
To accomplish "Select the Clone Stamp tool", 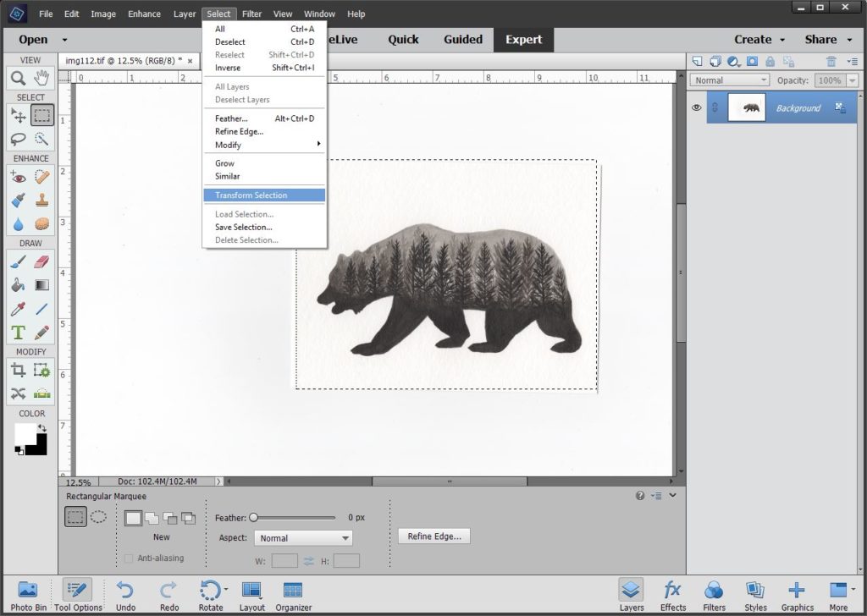I will (42, 201).
